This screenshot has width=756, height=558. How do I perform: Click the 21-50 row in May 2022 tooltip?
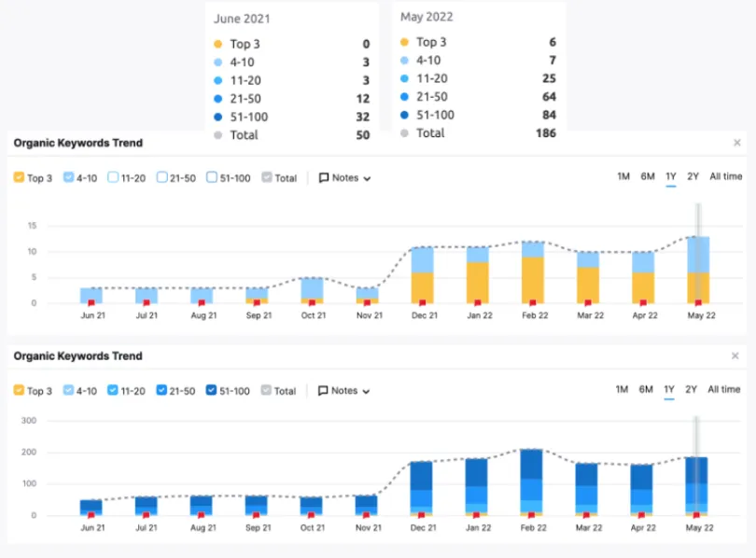[478, 96]
